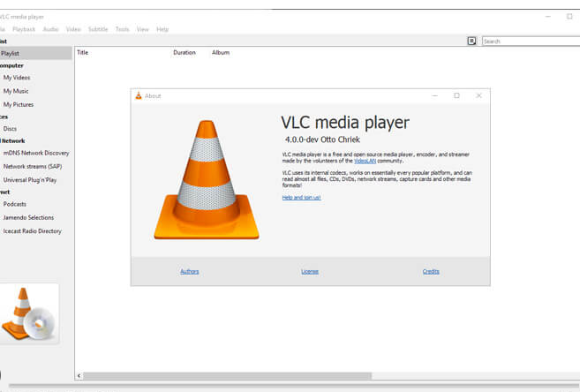Click the 4.0.0-dev Otto Chriek version text

(322, 139)
